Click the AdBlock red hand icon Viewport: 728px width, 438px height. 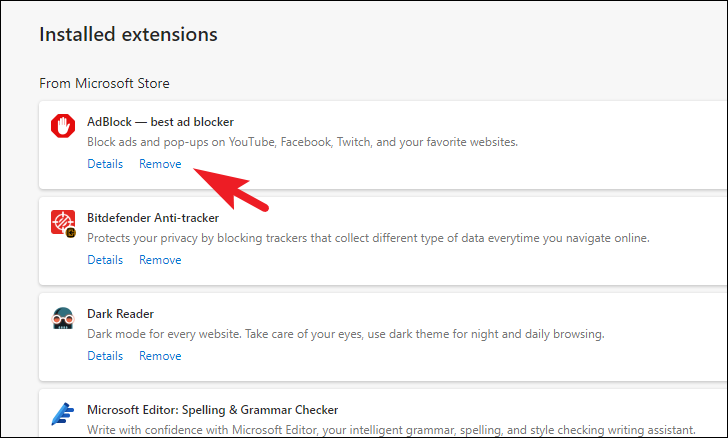coord(63,125)
